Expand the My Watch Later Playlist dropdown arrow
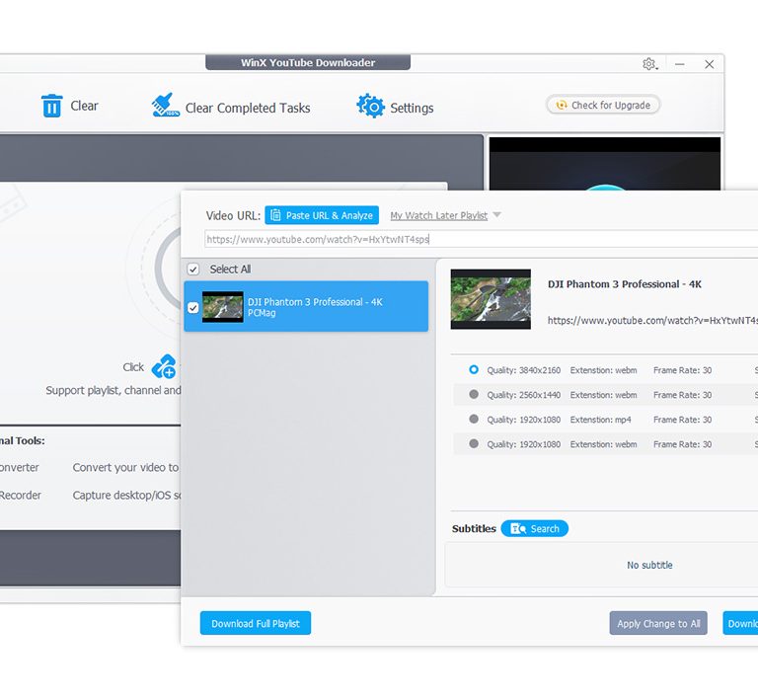758x700 pixels. tap(497, 214)
